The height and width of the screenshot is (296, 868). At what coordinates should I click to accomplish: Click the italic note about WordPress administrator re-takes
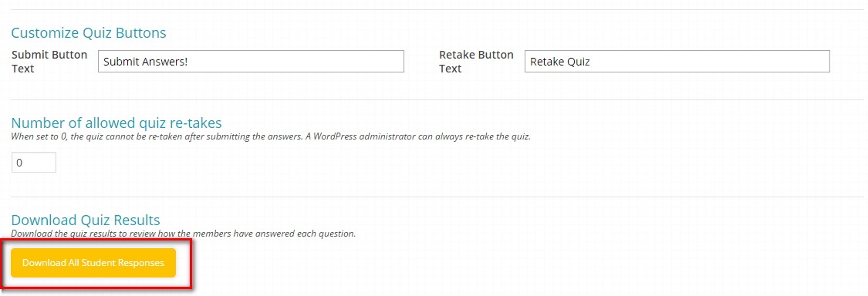tap(271, 136)
